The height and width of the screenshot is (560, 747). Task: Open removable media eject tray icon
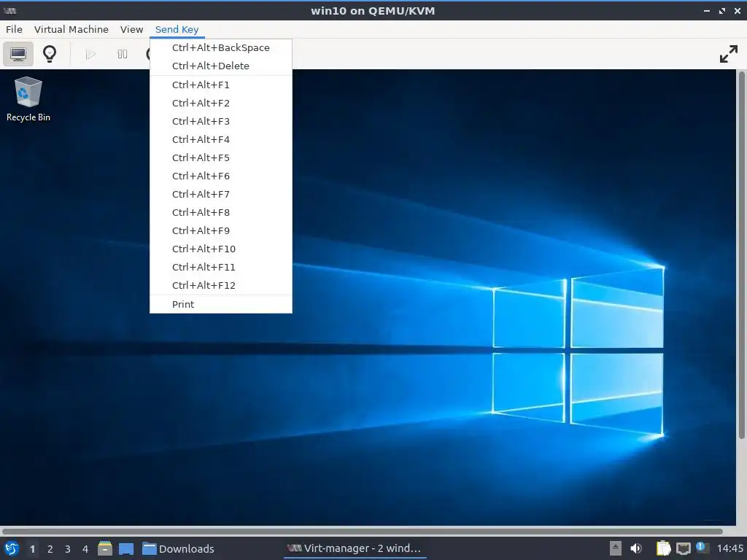tap(616, 548)
